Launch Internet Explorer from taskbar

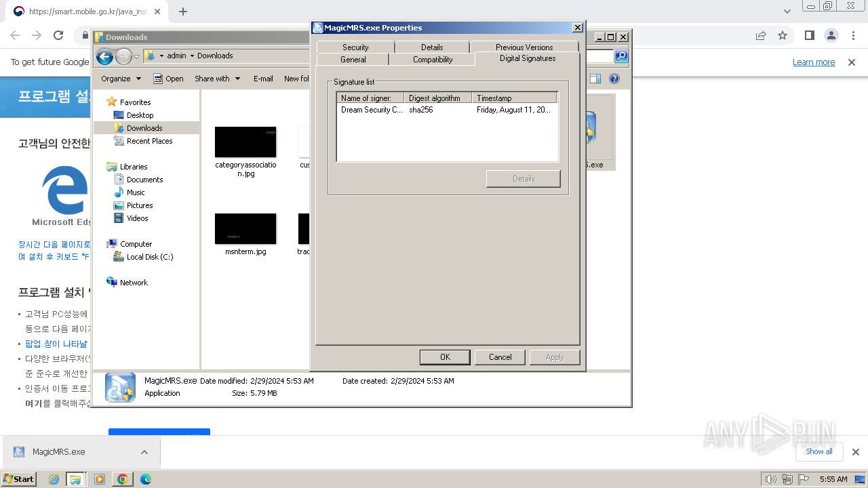(x=54, y=479)
